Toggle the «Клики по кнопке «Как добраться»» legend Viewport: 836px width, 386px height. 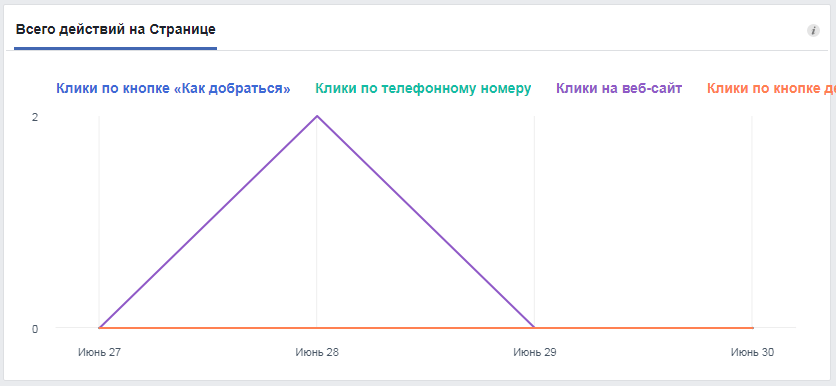point(173,89)
